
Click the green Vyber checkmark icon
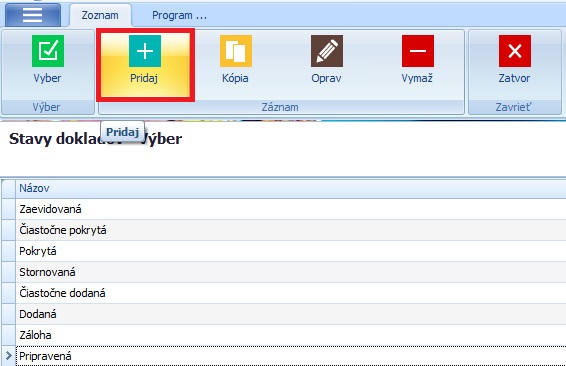(x=48, y=51)
